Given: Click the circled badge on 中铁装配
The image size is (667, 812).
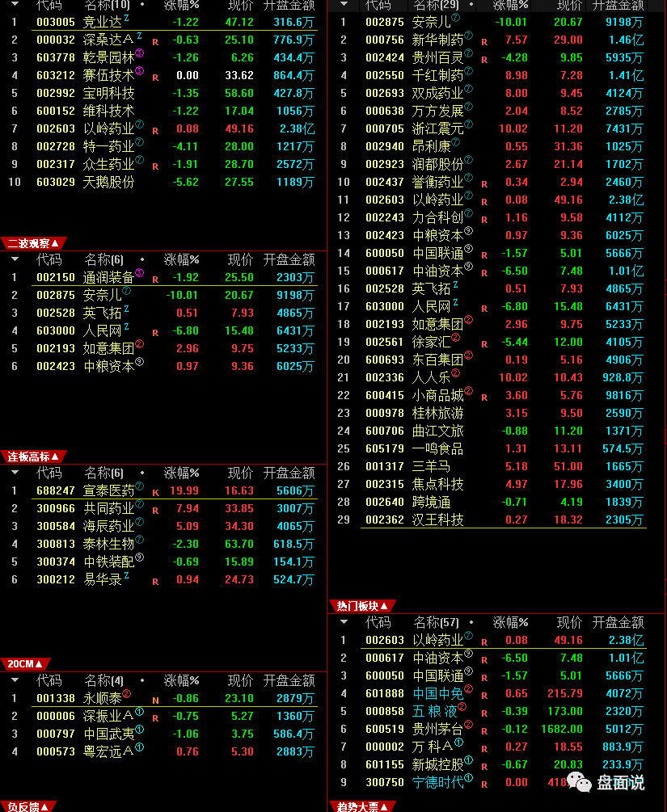Looking at the screenshot, I should coord(139,557).
